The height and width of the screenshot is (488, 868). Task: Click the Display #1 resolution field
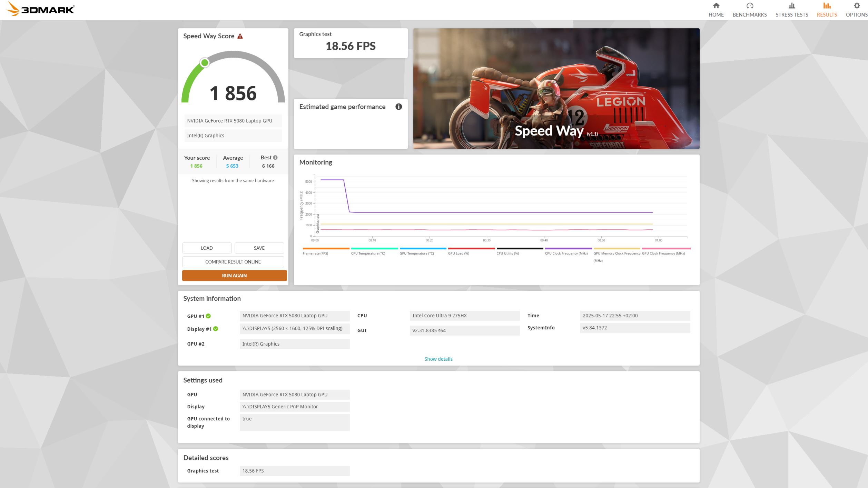[x=295, y=328]
